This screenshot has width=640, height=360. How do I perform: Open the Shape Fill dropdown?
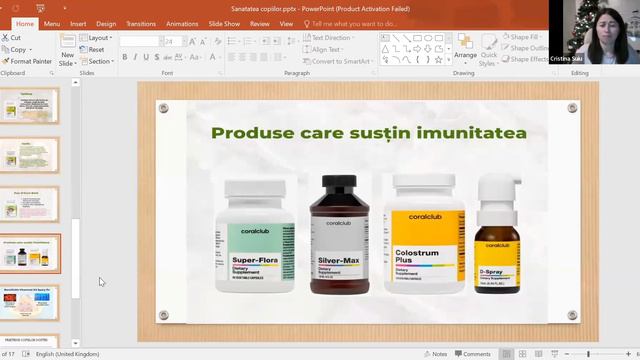(x=522, y=37)
